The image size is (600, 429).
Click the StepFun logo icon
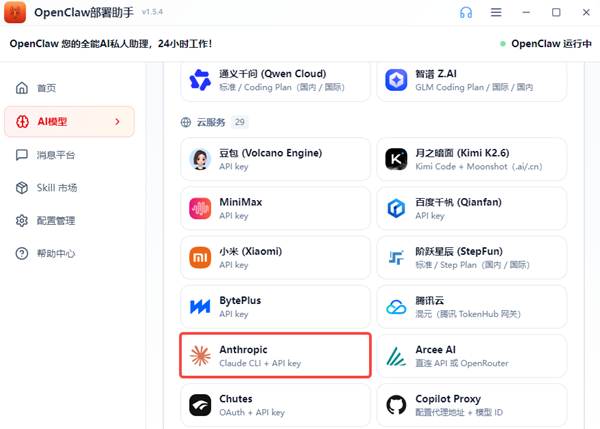tap(396, 258)
